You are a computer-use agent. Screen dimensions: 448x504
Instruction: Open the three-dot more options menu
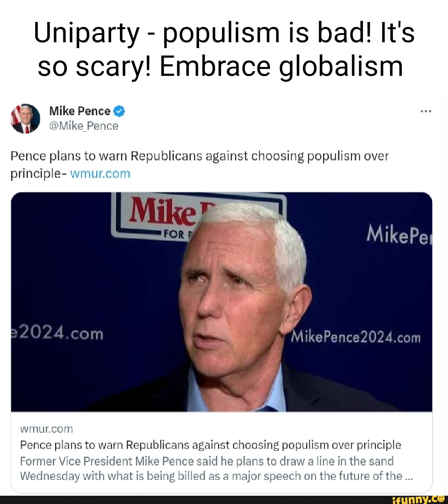pos(426,111)
